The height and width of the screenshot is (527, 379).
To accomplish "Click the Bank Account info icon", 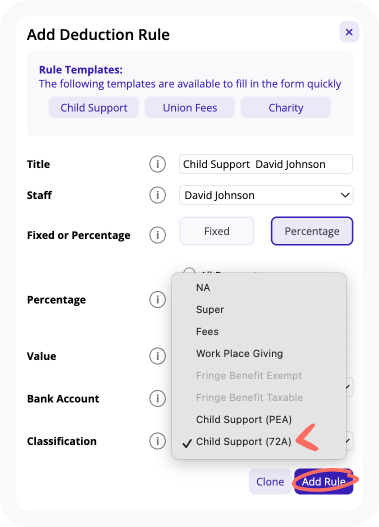I will click(158, 399).
